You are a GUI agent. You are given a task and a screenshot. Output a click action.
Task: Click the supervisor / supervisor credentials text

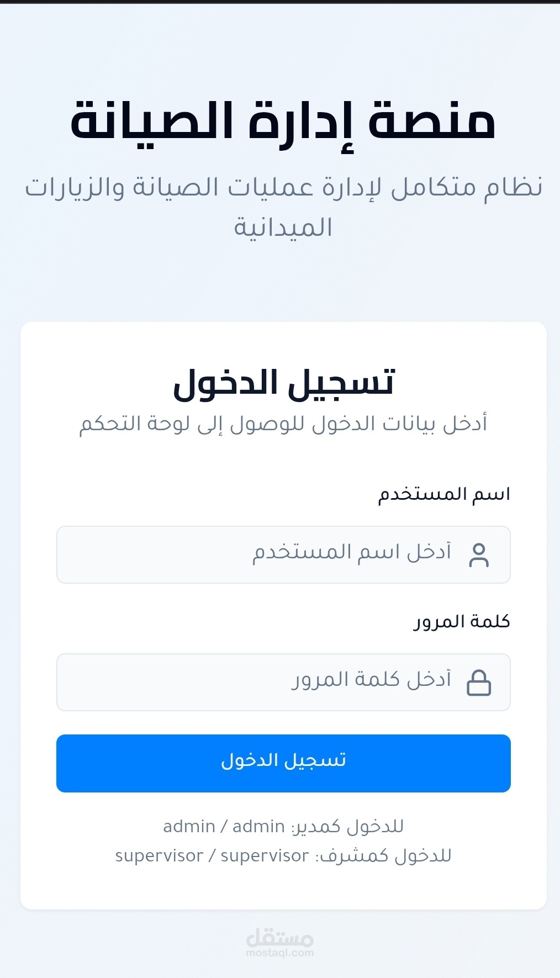(212, 856)
